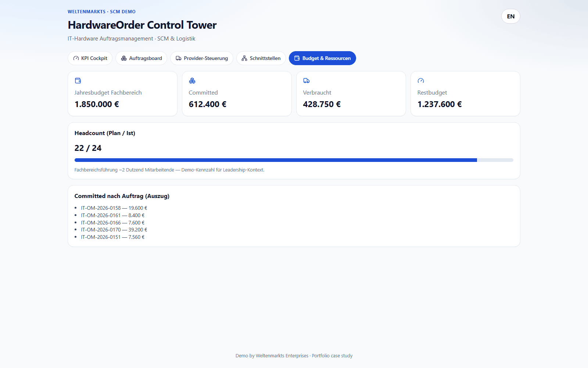The height and width of the screenshot is (368, 588).
Task: Go to the Provider-Steuerung tab
Action: tap(202, 58)
